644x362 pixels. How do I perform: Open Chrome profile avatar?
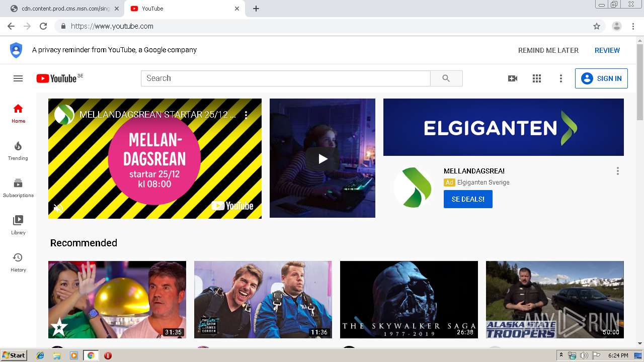coord(617,26)
